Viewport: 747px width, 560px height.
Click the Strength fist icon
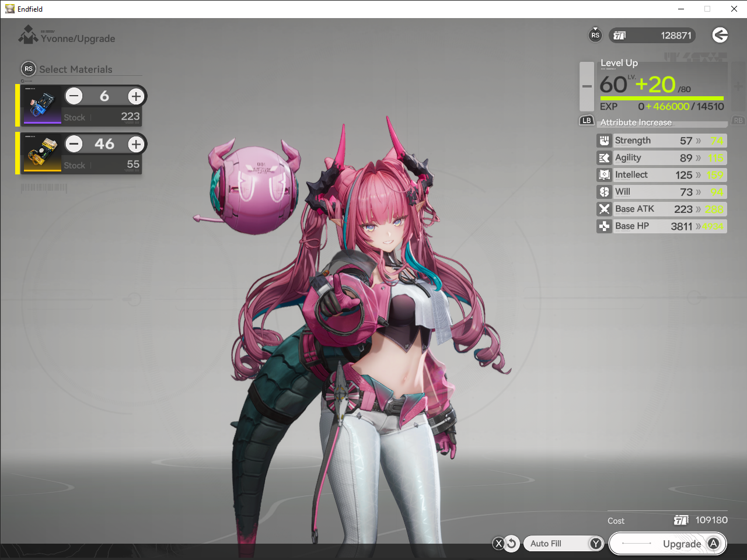(604, 141)
